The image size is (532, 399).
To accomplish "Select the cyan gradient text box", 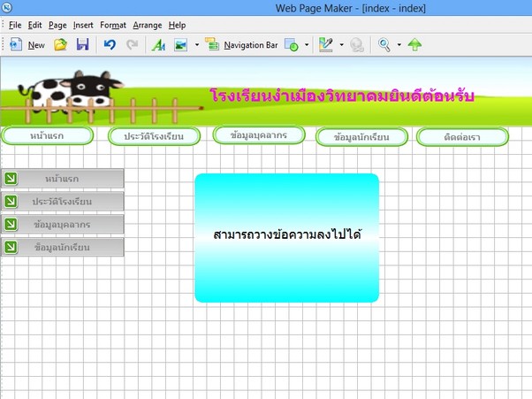I will 286,238.
